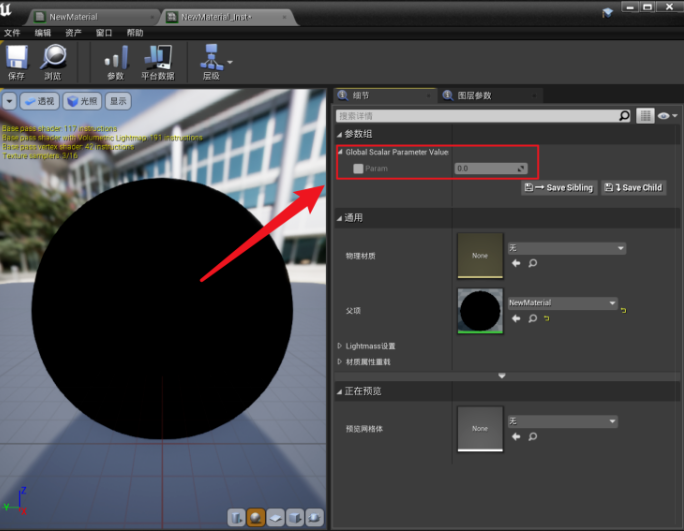
Task: Open the eye view options dropdown
Action: click(x=667, y=116)
